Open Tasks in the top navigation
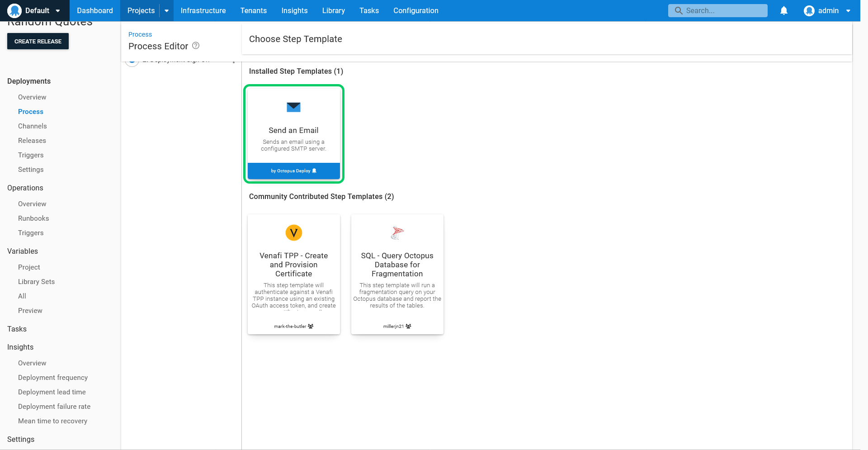The width and height of the screenshot is (868, 450). [x=369, y=10]
